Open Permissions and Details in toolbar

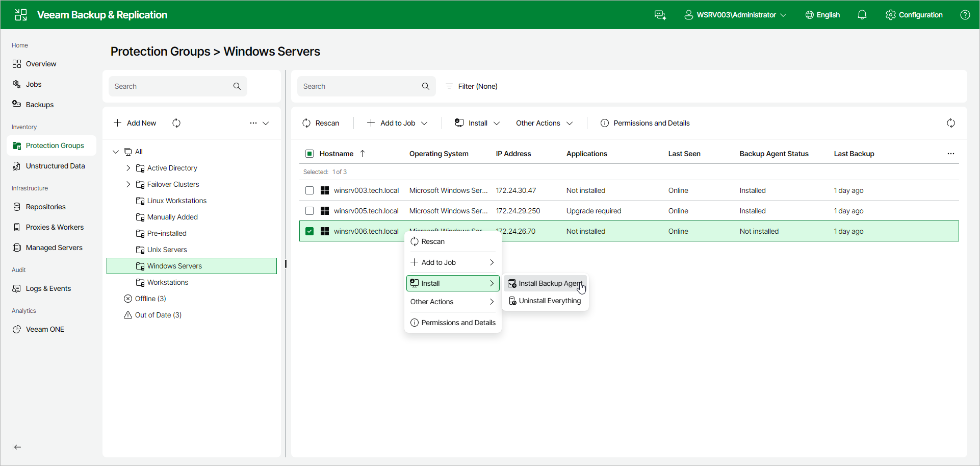[x=645, y=123]
